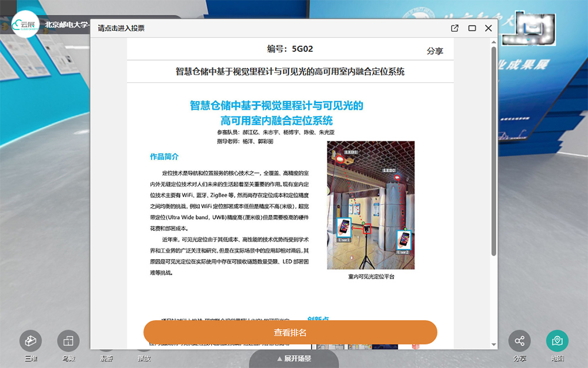The width and height of the screenshot is (588, 368).
Task: Open the 分享 (share) icon bottom right
Action: [x=520, y=340]
